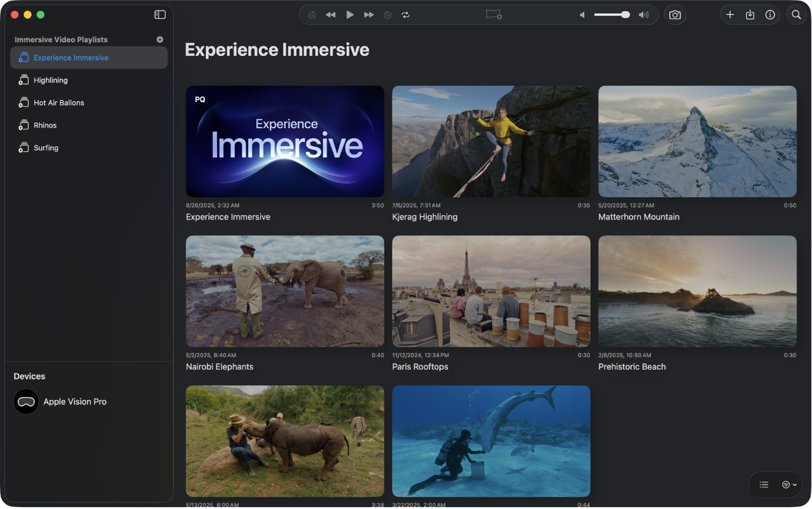Adjust the volume slider

[x=612, y=14]
